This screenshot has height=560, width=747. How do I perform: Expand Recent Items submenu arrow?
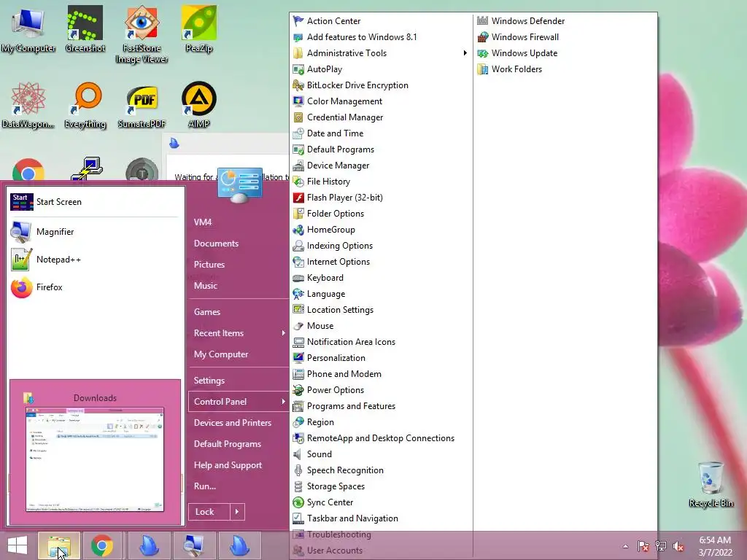(x=283, y=332)
